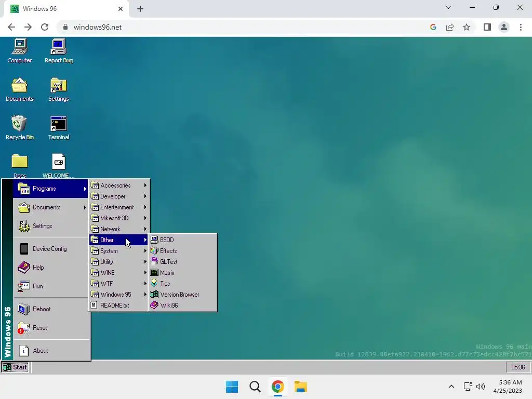
Task: Open Wiki96 from the Other submenu
Action: 182,305
